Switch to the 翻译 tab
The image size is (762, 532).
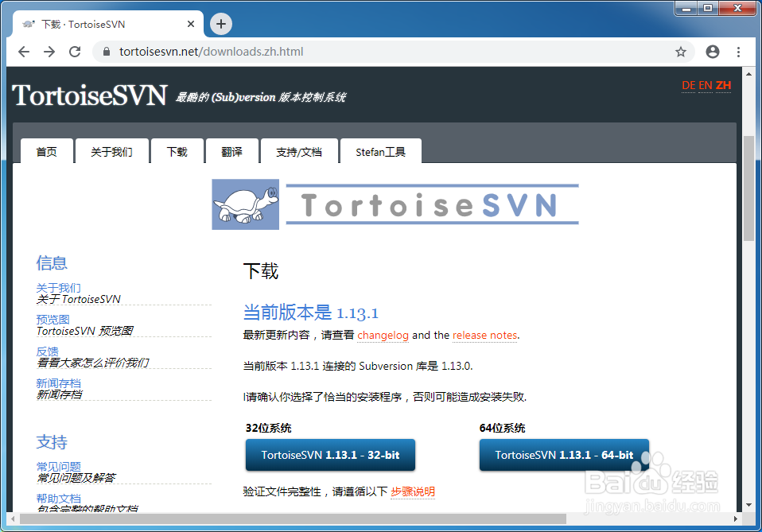(231, 150)
